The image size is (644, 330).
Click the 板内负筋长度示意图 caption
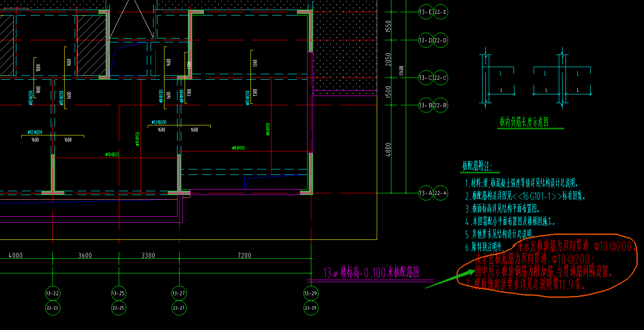(x=524, y=122)
